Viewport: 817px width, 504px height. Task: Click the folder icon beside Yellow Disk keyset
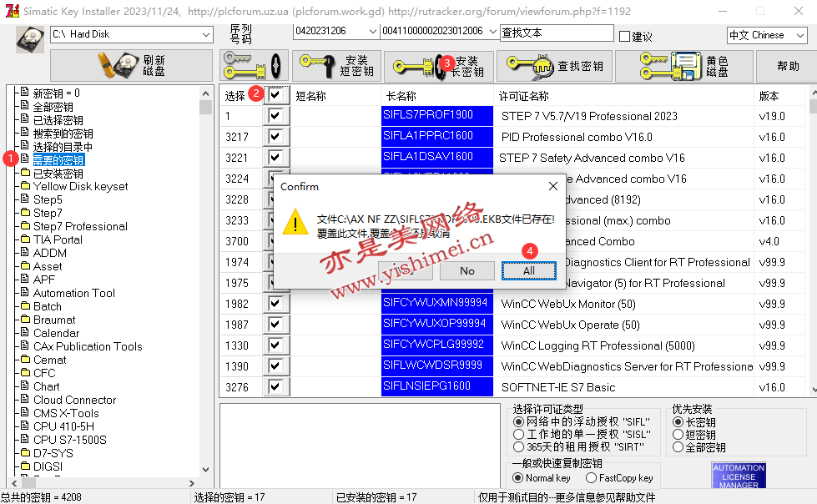pyautogui.click(x=25, y=185)
